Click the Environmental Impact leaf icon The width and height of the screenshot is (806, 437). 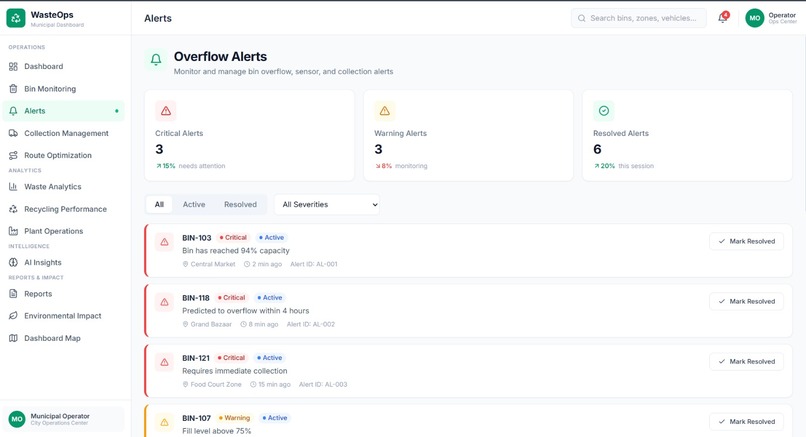point(13,316)
